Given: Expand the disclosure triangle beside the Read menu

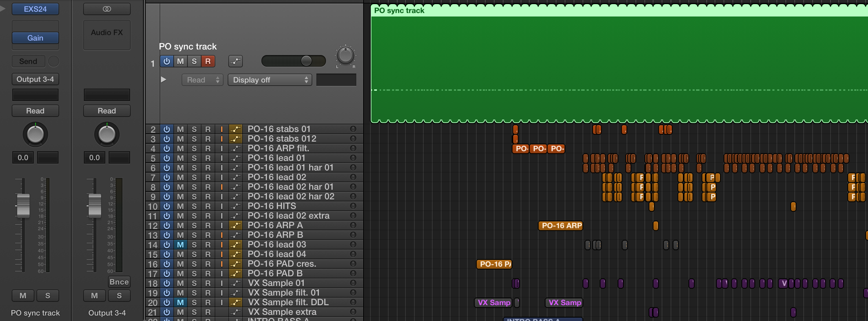Looking at the screenshot, I should [164, 79].
